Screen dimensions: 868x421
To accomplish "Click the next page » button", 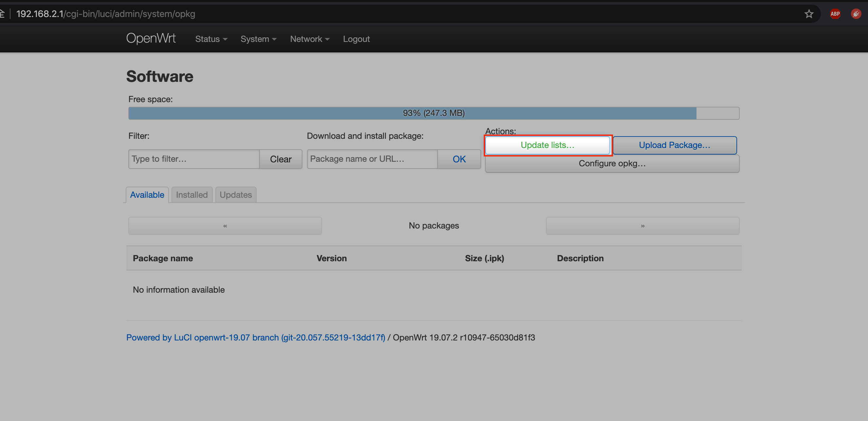I will 642,226.
